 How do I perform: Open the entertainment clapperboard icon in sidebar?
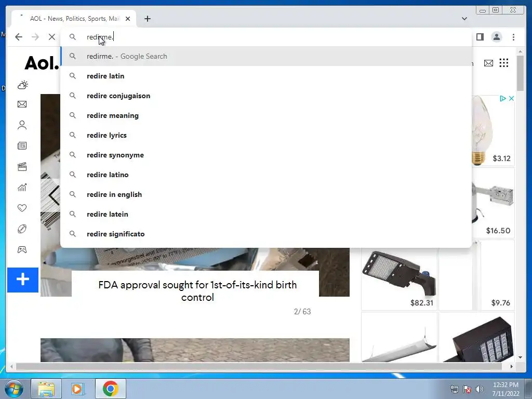coord(22,167)
